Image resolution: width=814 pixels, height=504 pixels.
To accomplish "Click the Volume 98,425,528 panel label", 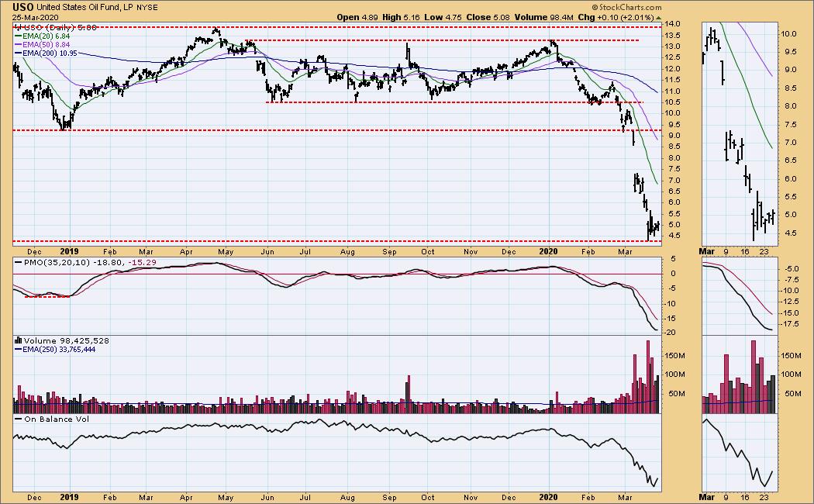I will (x=67, y=340).
